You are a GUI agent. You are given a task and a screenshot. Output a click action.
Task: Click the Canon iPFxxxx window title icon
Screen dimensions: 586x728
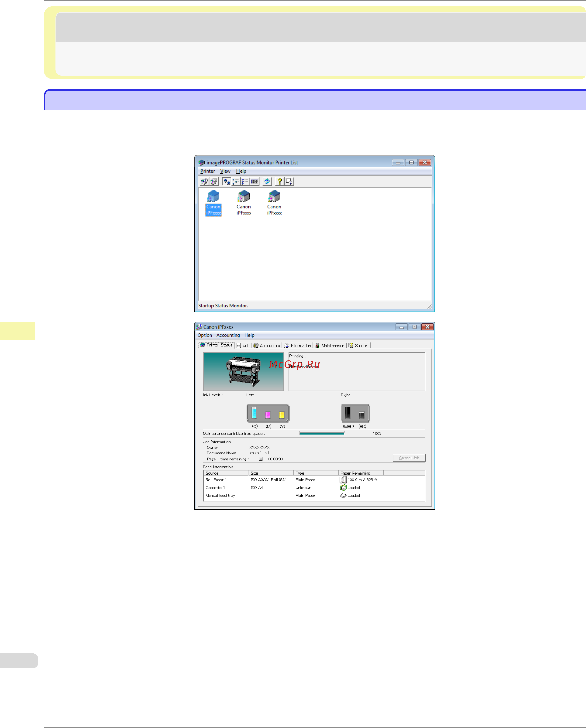[199, 327]
